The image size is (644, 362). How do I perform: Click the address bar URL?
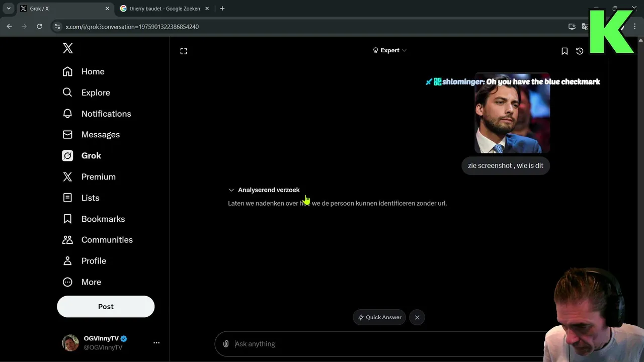(x=132, y=27)
